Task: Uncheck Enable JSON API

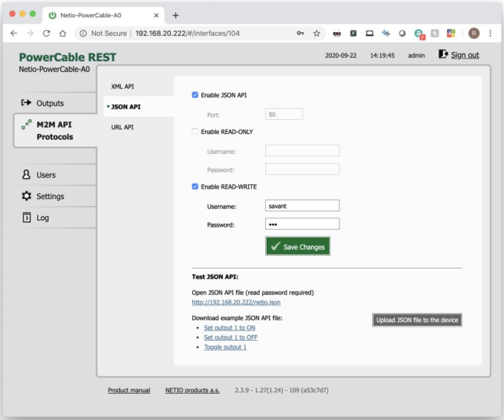Action: (x=195, y=95)
